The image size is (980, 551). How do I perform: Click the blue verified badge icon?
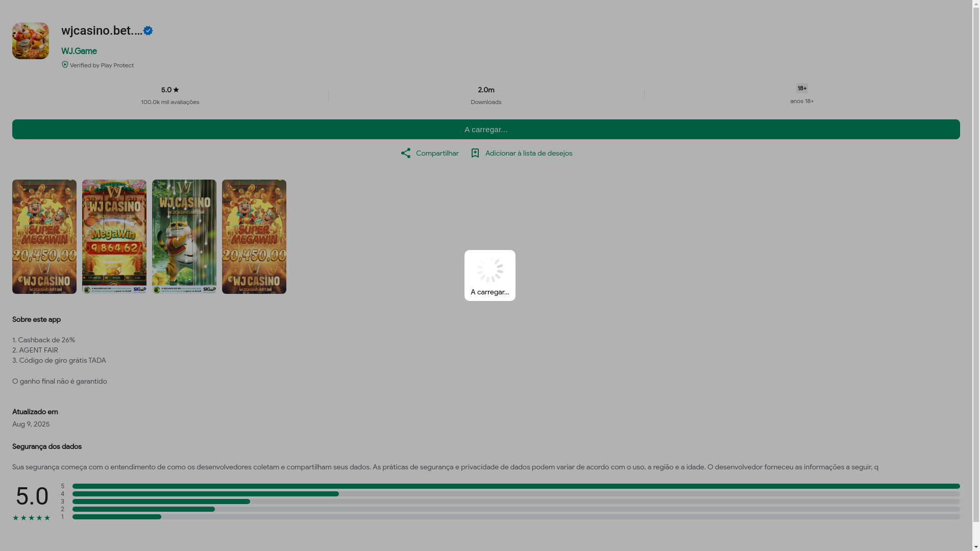point(148,31)
